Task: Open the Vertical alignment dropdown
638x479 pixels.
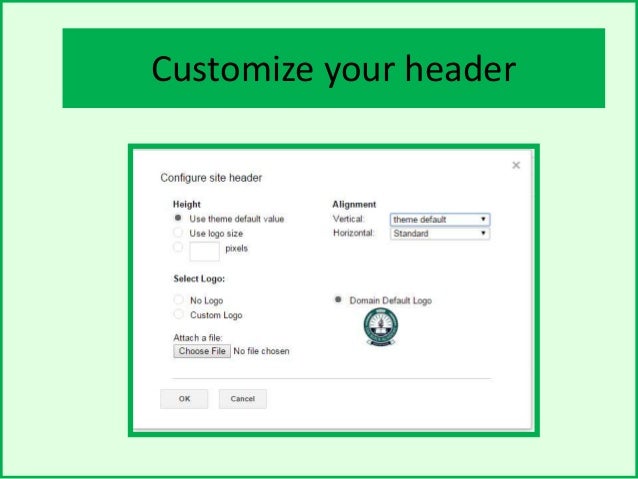Action: (x=440, y=219)
